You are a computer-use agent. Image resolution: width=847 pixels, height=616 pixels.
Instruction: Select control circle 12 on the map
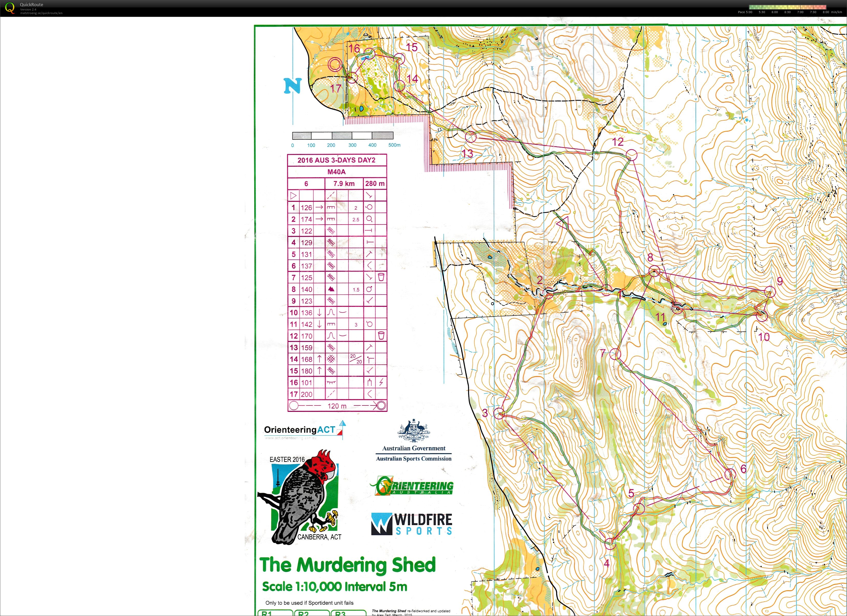[x=631, y=155]
